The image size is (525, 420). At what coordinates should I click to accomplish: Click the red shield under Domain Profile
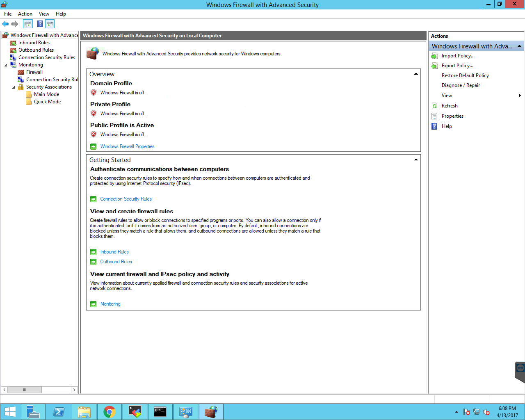click(x=94, y=93)
